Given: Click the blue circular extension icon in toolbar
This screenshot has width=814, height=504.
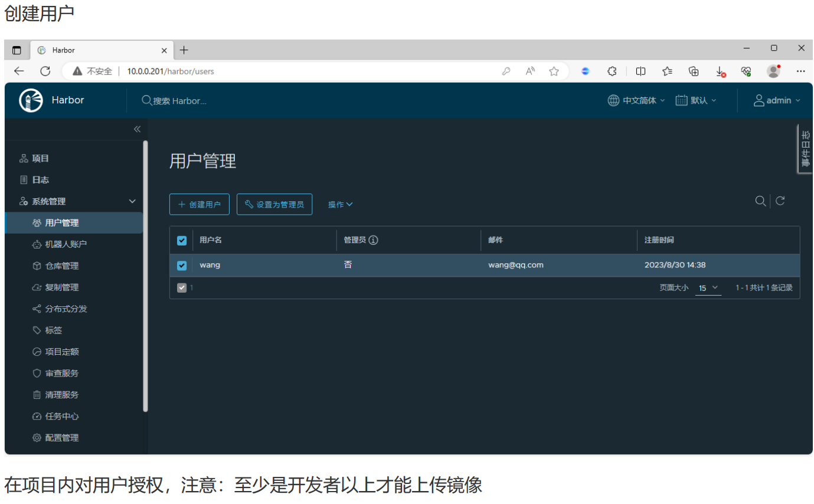Looking at the screenshot, I should click(x=586, y=71).
